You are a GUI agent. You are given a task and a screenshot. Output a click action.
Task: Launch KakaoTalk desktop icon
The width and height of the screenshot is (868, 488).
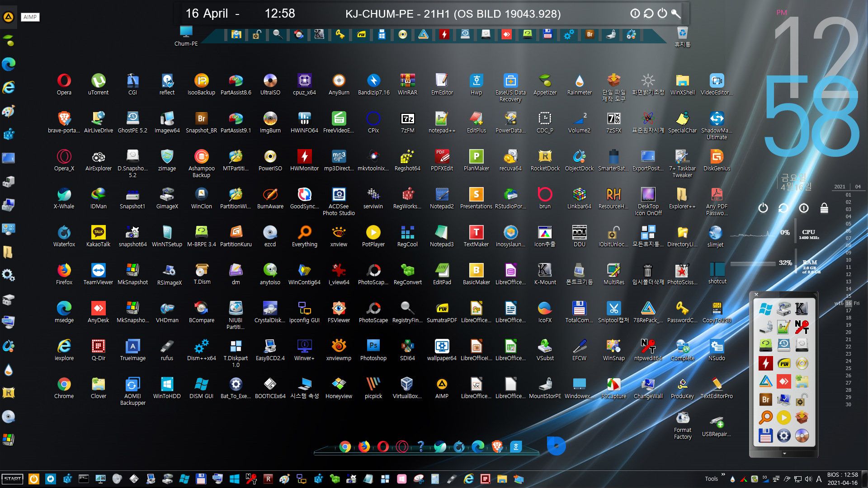click(x=98, y=236)
